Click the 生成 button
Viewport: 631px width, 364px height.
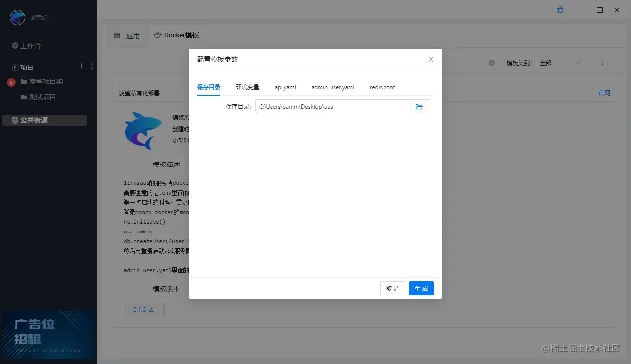point(421,288)
